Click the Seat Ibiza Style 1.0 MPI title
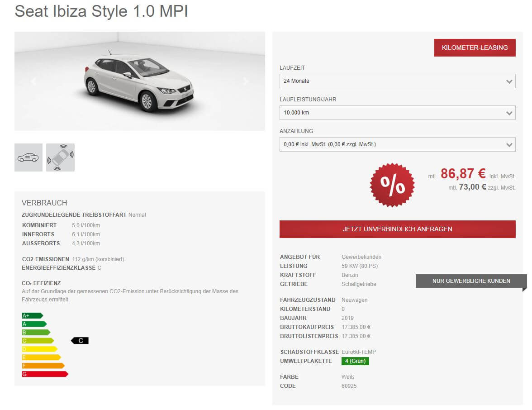The image size is (532, 410). (x=101, y=11)
